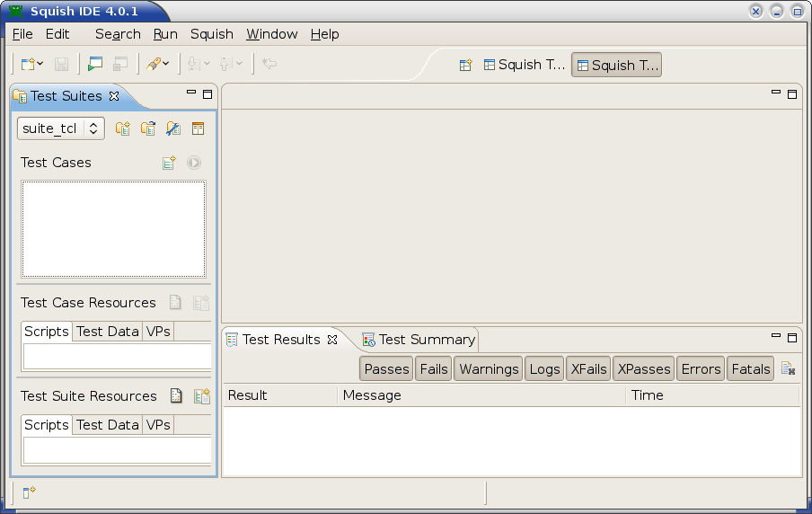Open the Next Annotation dropdown arrow
812x514 pixels.
click(x=207, y=64)
